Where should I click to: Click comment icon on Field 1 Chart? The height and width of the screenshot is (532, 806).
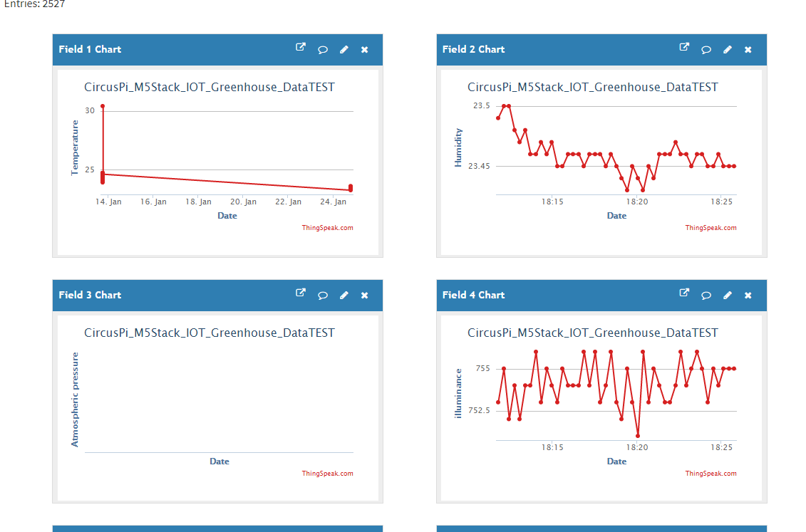(x=323, y=50)
